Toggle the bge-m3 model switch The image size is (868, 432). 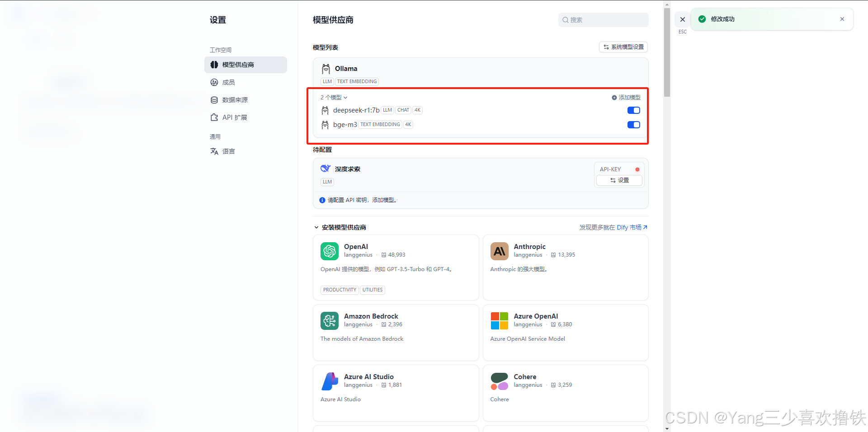point(634,125)
